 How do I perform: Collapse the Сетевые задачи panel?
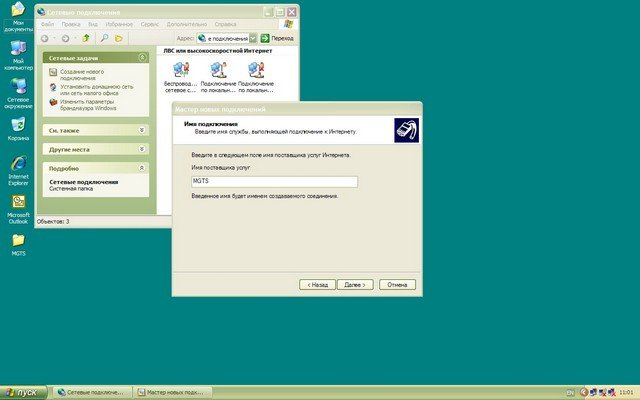[x=141, y=59]
